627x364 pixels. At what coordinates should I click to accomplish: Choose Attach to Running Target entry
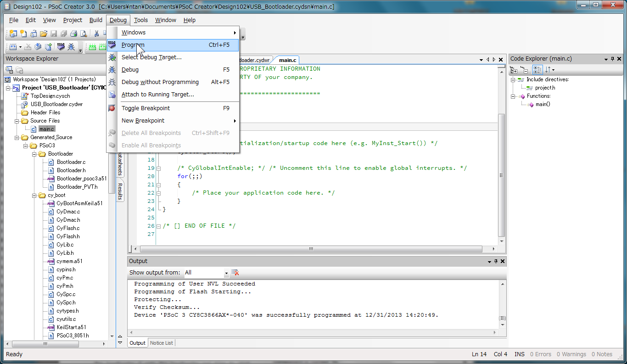pyautogui.click(x=173, y=95)
